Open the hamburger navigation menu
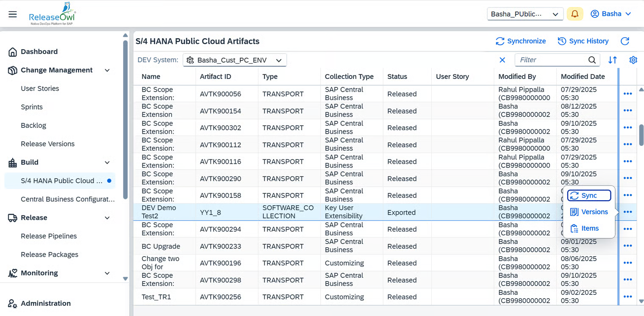The height and width of the screenshot is (316, 644). (13, 14)
